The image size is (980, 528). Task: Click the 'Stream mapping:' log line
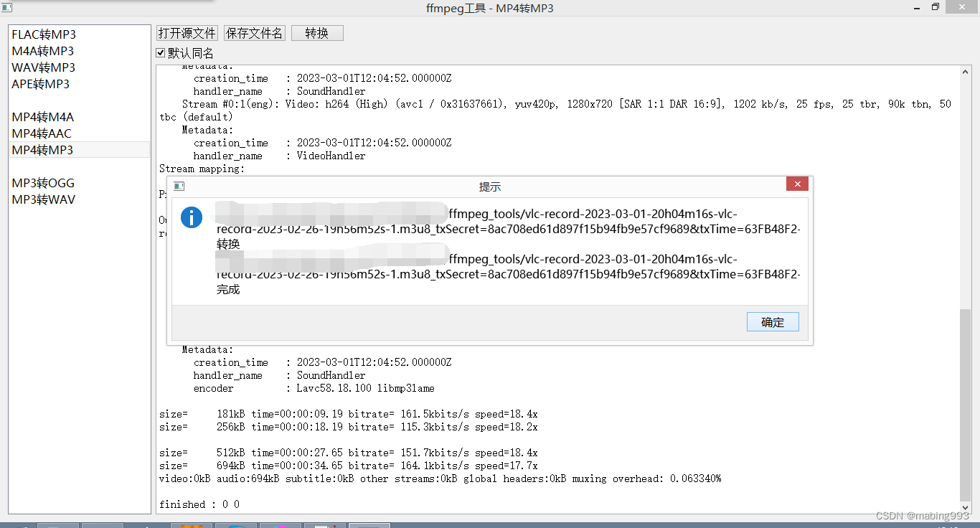tap(202, 169)
